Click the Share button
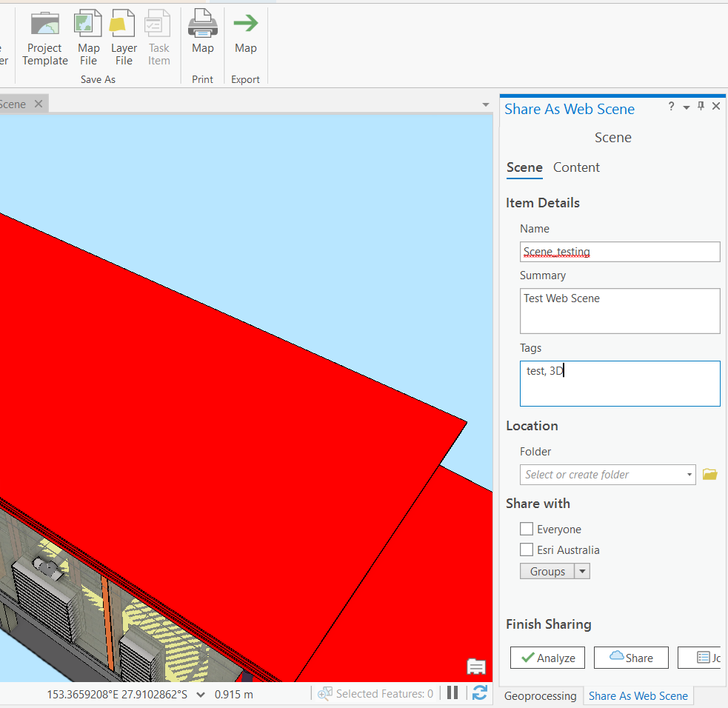This screenshot has width=728, height=708. tap(631, 657)
